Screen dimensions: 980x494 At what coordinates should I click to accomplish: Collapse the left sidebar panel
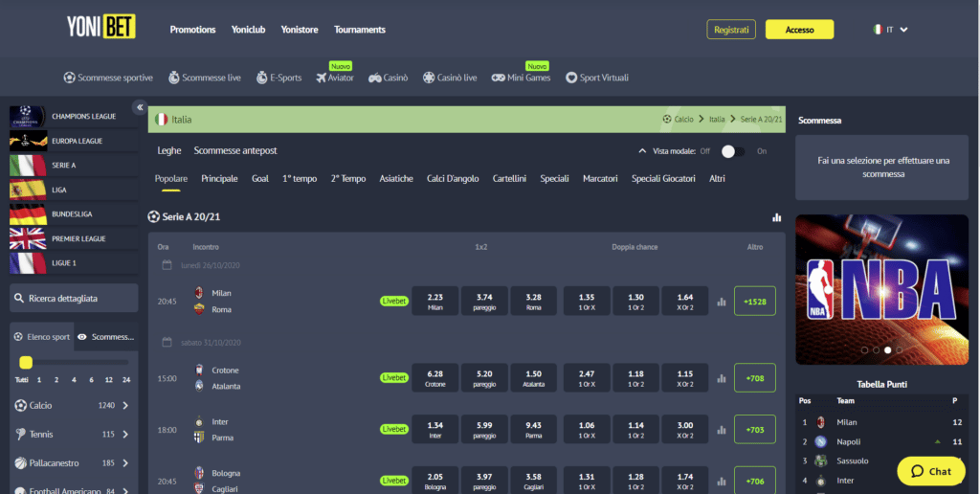click(140, 107)
